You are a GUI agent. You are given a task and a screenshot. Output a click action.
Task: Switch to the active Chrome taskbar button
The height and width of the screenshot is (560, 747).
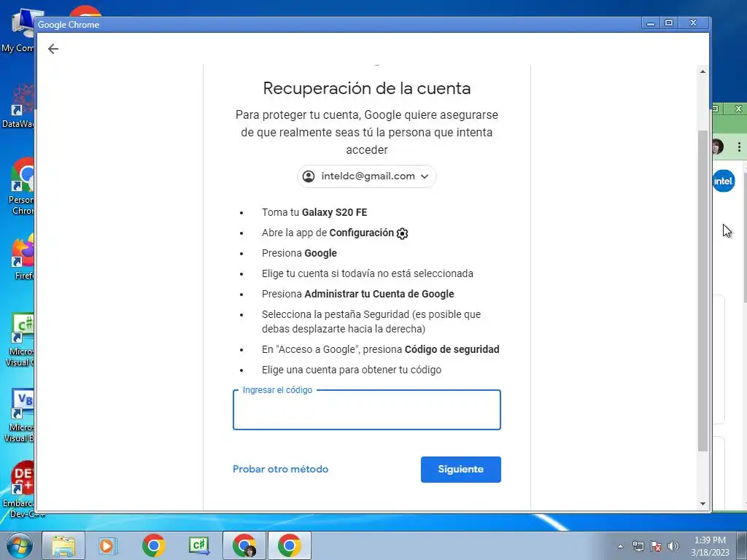click(x=290, y=545)
